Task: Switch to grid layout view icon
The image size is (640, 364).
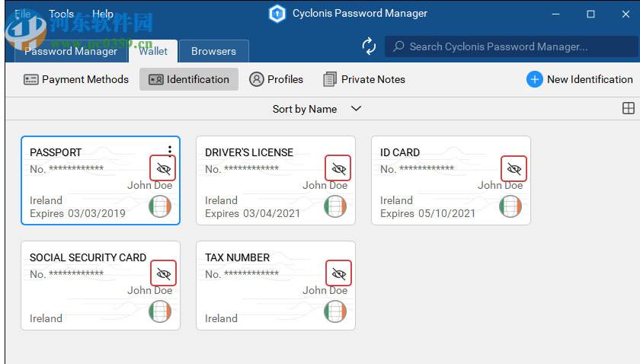Action: pos(628,108)
